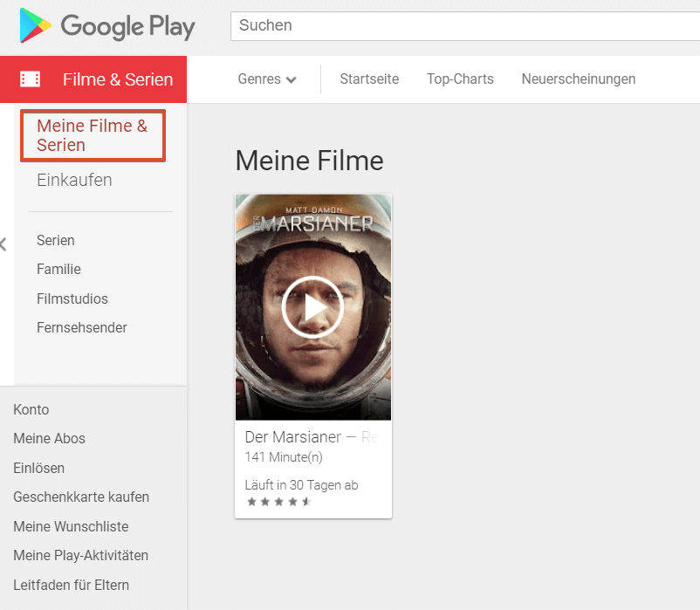Open the Konto link
The image size is (700, 610).
pyautogui.click(x=31, y=409)
